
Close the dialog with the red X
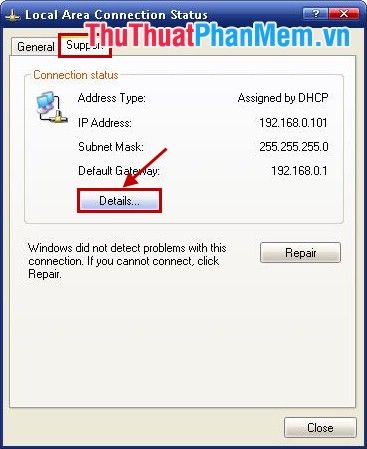coord(344,14)
